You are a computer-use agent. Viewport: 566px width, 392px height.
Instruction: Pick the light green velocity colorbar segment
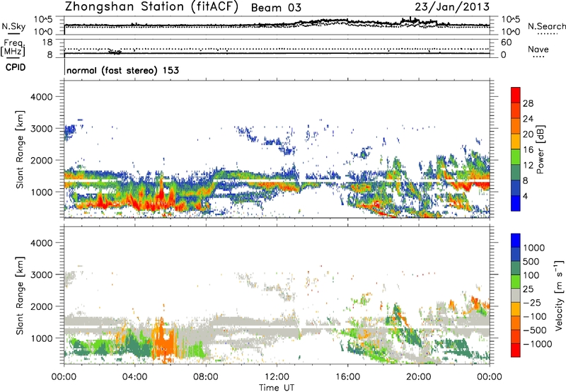(516, 282)
